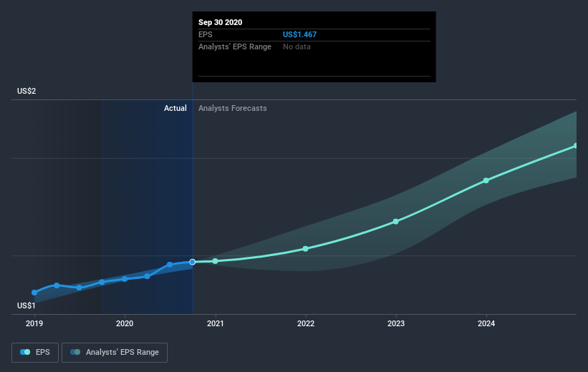Screen dimensions: 588x372
Task: Click the 2024 x-axis label
Action: pyautogui.click(x=486, y=323)
